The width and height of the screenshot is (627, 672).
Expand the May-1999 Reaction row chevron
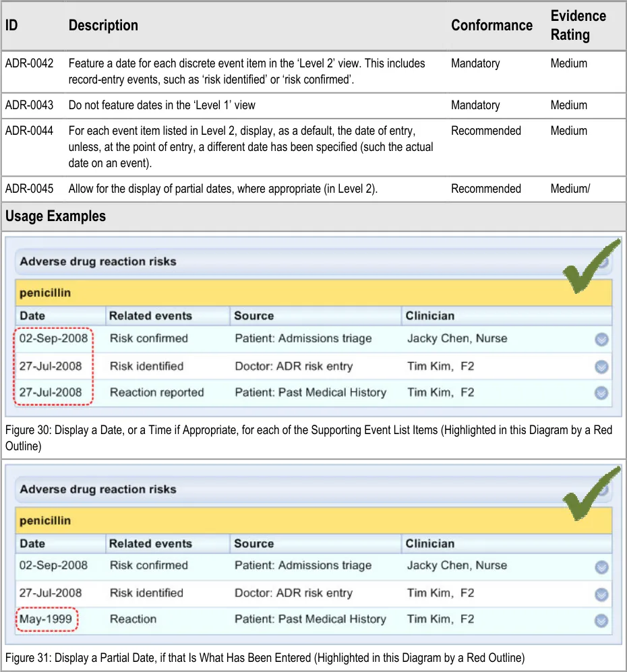(x=601, y=621)
